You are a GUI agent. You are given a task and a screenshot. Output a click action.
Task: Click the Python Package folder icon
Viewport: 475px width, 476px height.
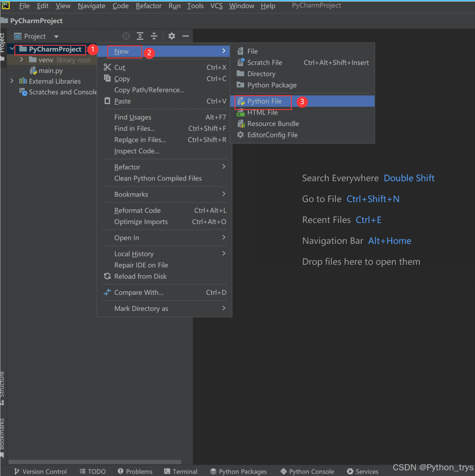click(240, 85)
